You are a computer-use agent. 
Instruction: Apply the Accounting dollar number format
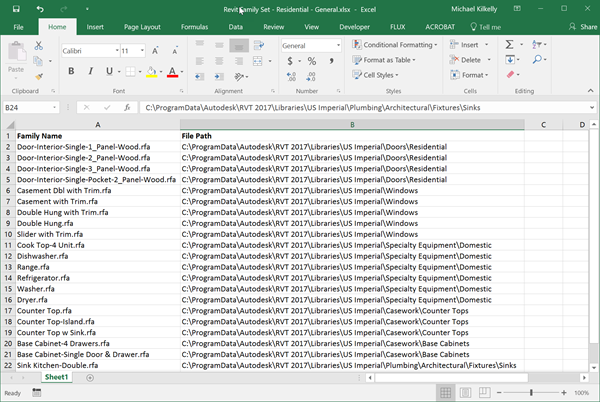point(290,61)
